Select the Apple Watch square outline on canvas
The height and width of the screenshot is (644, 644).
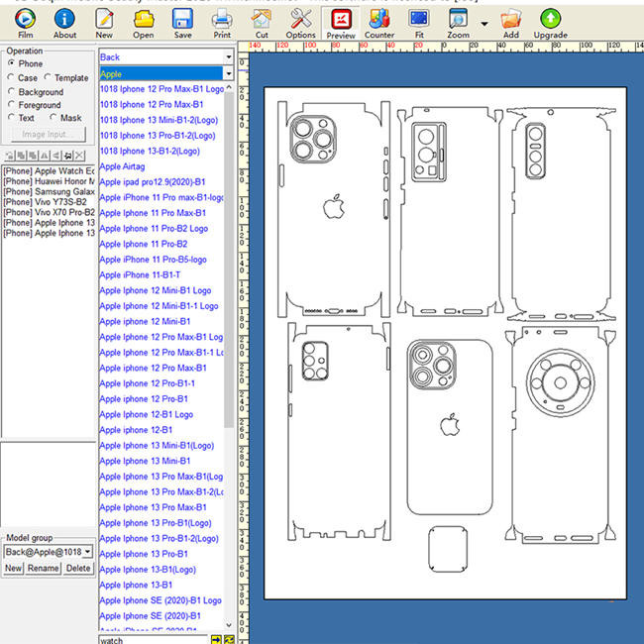pos(448,549)
